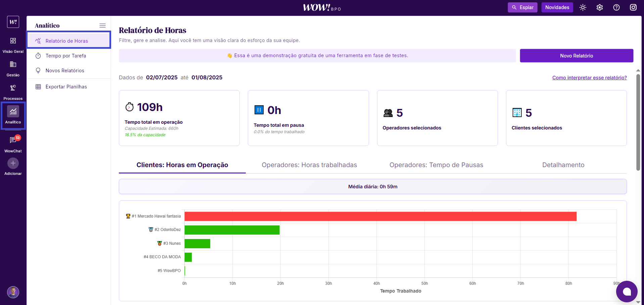644x305 pixels.
Task: Switch to Operadores: Horas trabalhadas tab
Action: [x=309, y=165]
